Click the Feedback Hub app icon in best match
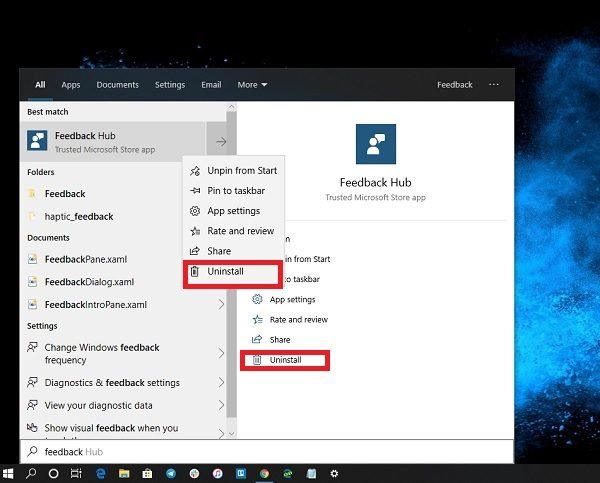Screen dimensions: 600x483 pyautogui.click(x=37, y=141)
